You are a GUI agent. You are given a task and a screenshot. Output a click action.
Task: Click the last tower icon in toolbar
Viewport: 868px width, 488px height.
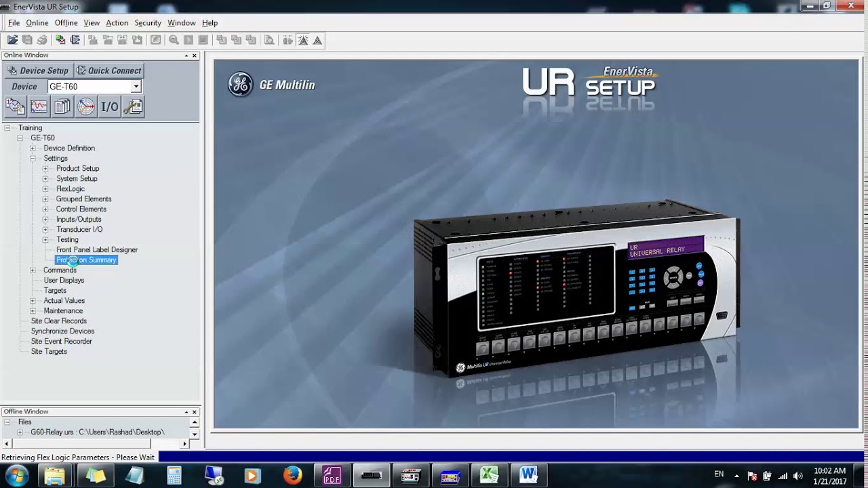coord(317,40)
